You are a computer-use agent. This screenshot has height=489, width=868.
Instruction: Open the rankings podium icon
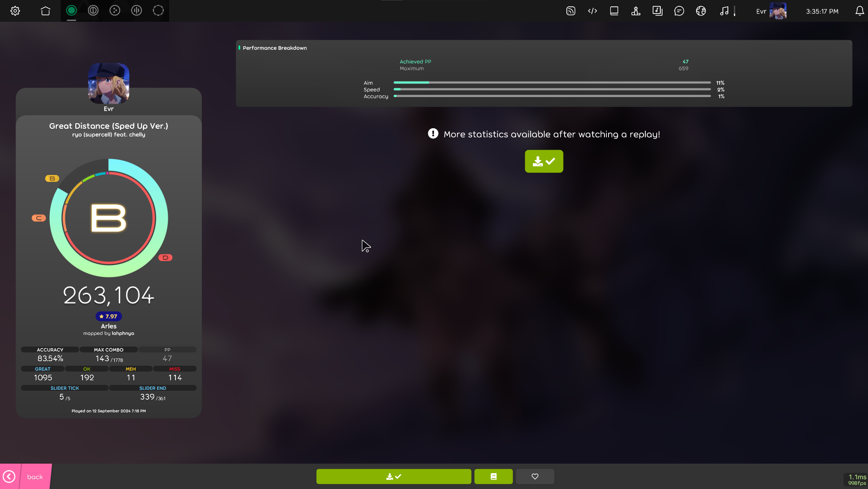tap(636, 11)
